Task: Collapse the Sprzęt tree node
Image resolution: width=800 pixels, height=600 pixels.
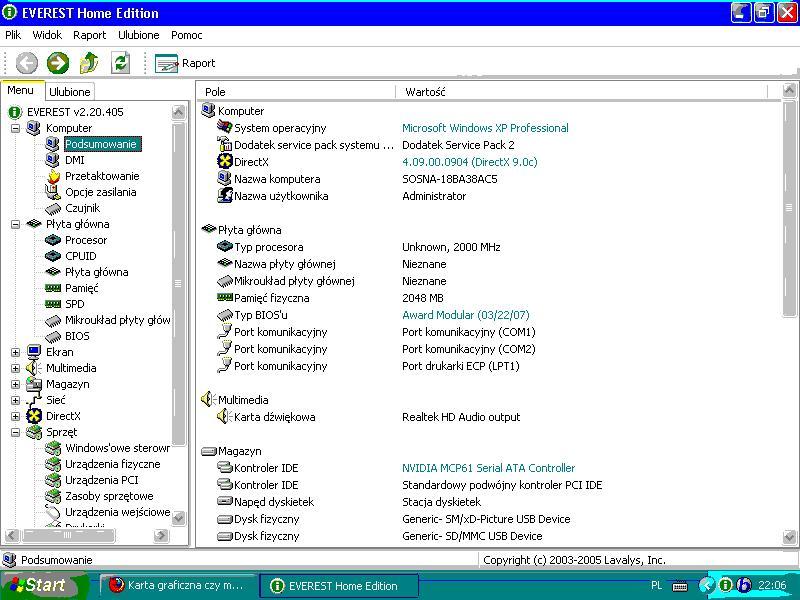Action: (15, 432)
